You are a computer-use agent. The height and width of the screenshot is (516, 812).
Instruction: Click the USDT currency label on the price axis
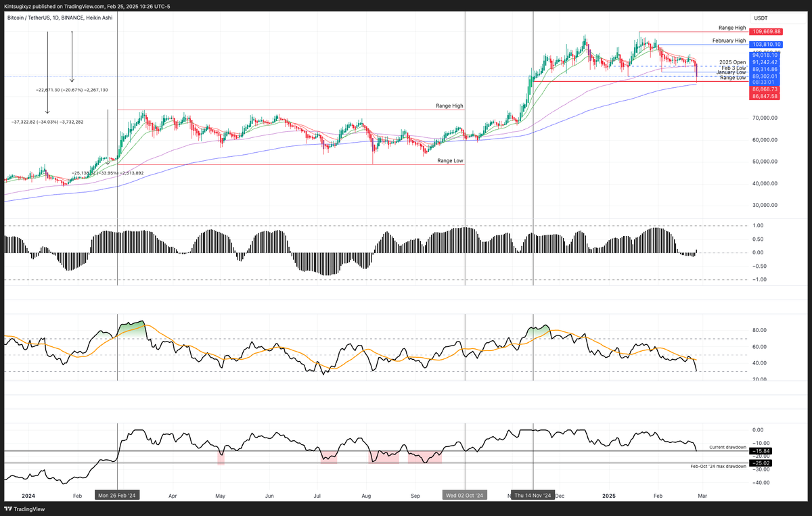pyautogui.click(x=760, y=18)
